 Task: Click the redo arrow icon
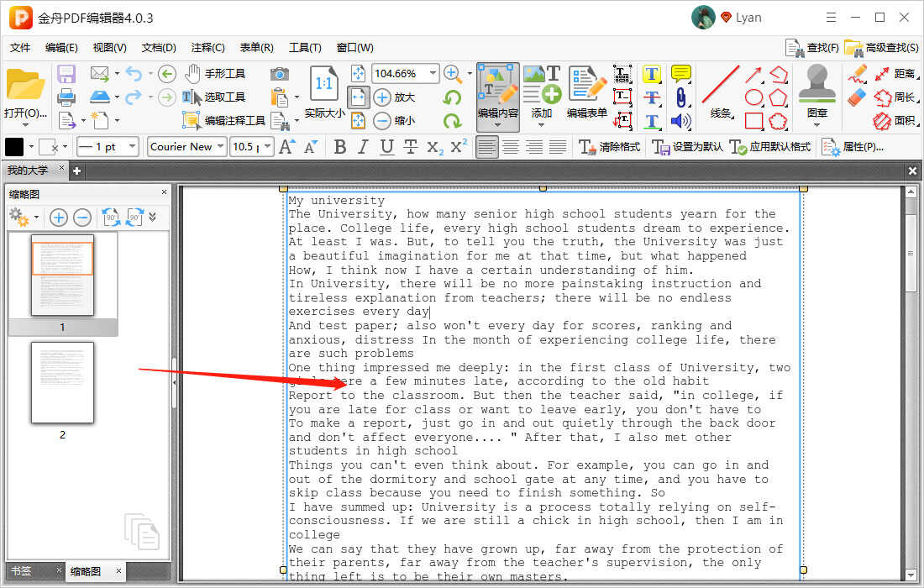pyautogui.click(x=134, y=97)
